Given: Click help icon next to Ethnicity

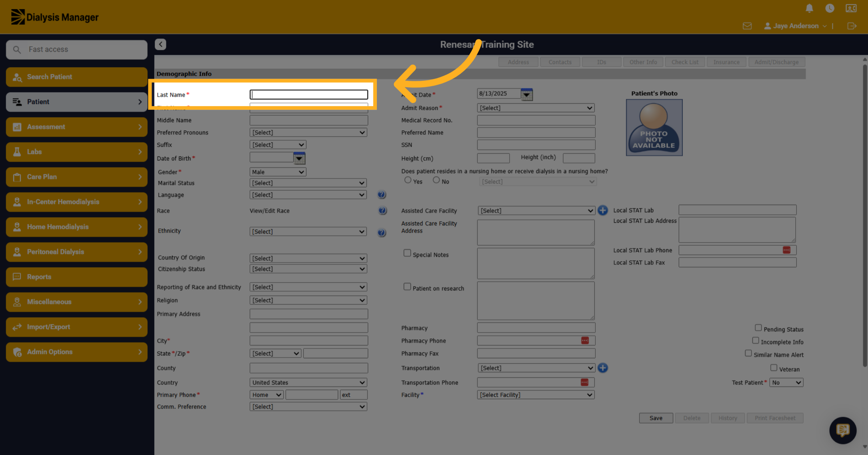Looking at the screenshot, I should pyautogui.click(x=382, y=233).
